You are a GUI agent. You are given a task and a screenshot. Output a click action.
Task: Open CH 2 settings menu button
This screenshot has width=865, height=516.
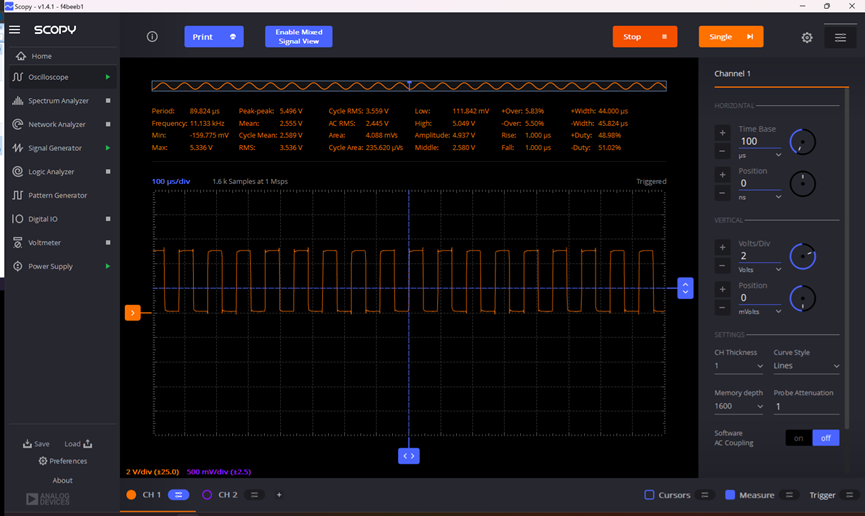254,495
